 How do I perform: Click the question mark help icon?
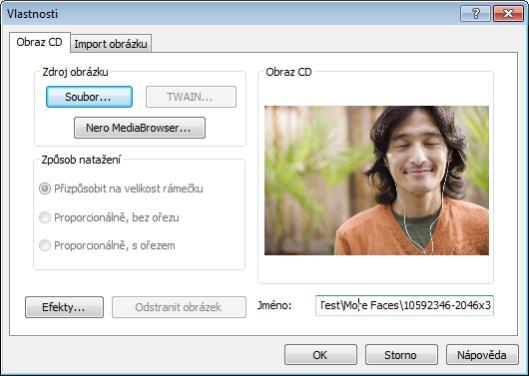coord(475,14)
